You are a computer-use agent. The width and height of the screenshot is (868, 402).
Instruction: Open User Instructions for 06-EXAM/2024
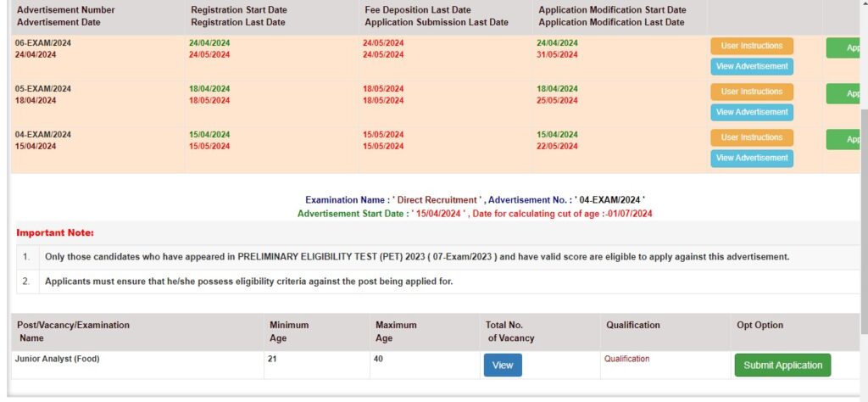(x=752, y=46)
